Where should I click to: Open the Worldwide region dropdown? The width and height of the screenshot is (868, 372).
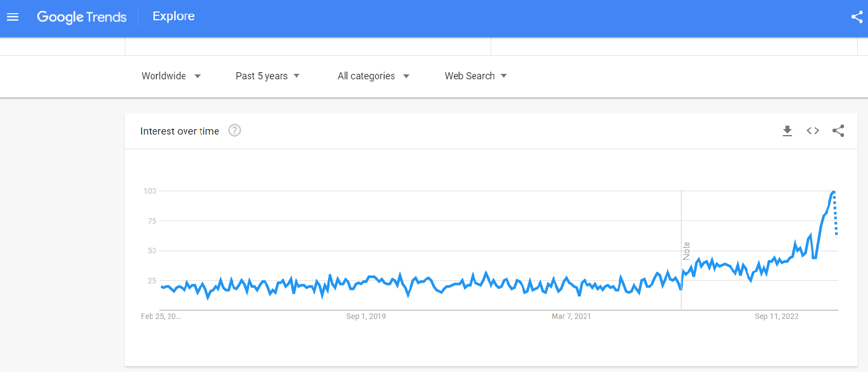coord(171,76)
